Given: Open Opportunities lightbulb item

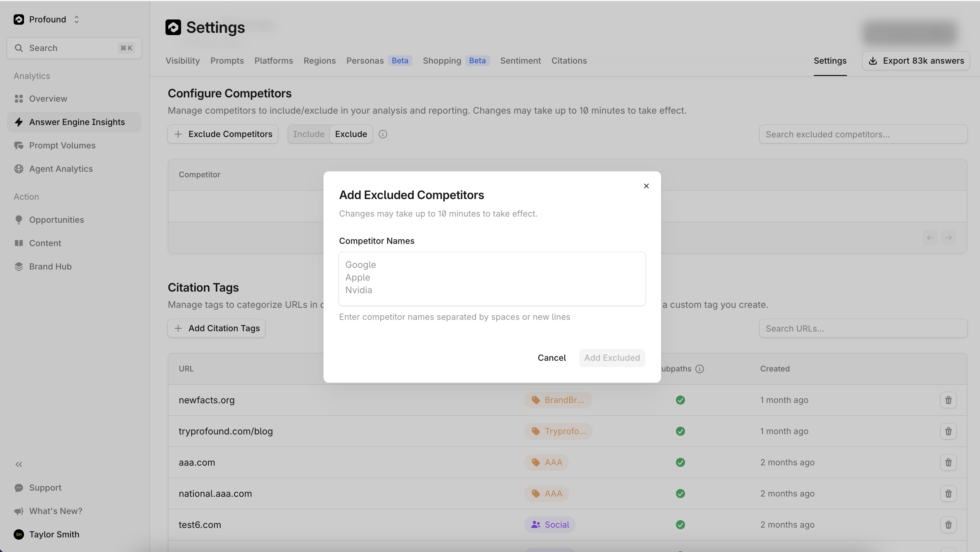Looking at the screenshot, I should (56, 220).
